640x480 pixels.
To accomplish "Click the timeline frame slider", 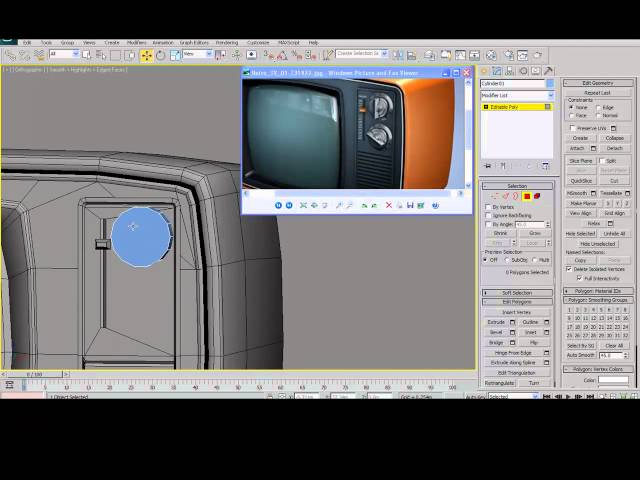I will click(34, 374).
